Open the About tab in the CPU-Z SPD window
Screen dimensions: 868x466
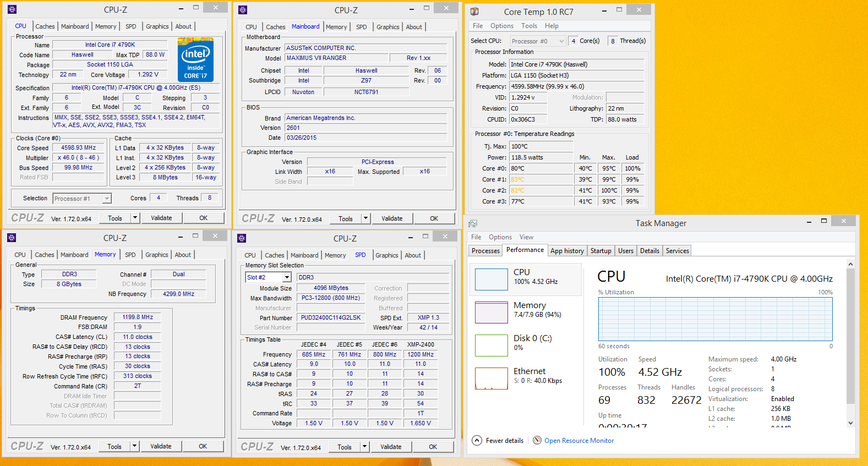coord(413,255)
